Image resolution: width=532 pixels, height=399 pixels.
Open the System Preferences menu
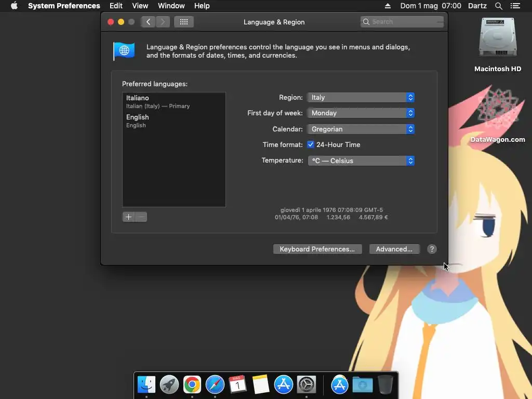pyautogui.click(x=64, y=6)
